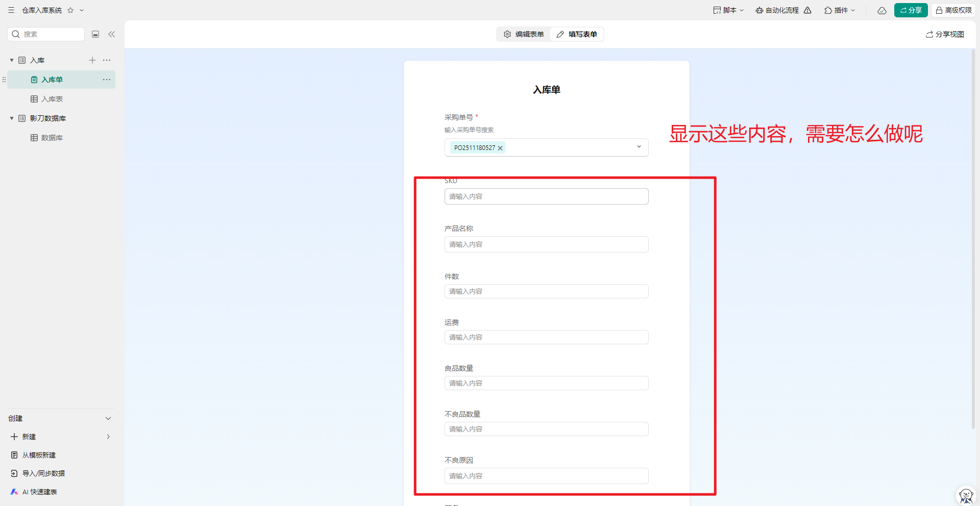Click the 产品名称 input field
The image size is (980, 506).
coord(546,244)
